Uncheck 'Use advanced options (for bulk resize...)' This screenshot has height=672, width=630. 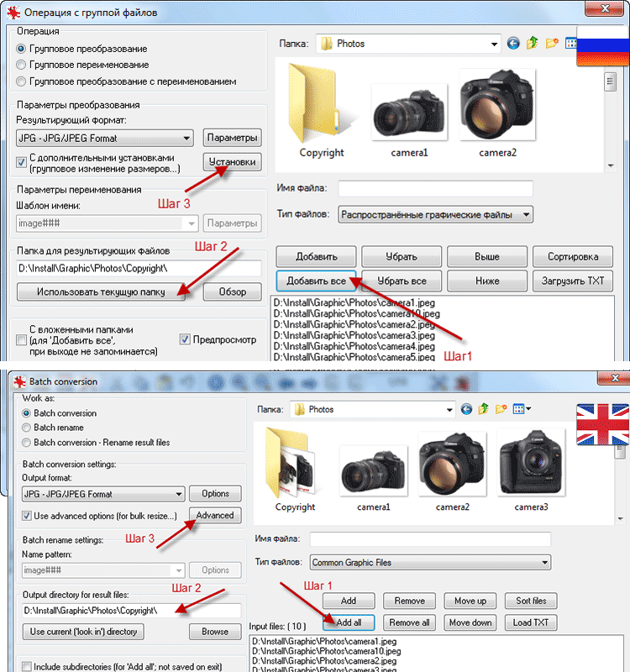tap(28, 515)
